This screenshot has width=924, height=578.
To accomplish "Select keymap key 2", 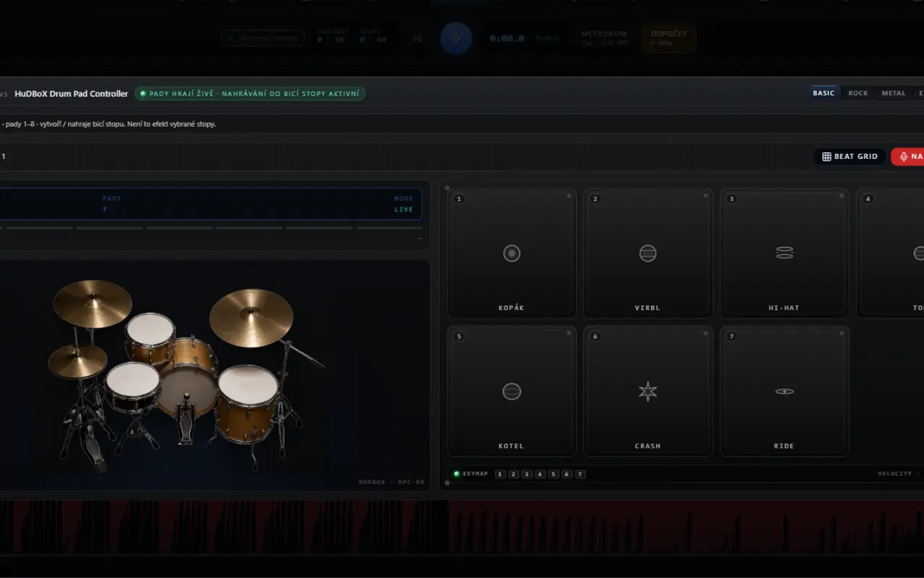I will coord(513,474).
